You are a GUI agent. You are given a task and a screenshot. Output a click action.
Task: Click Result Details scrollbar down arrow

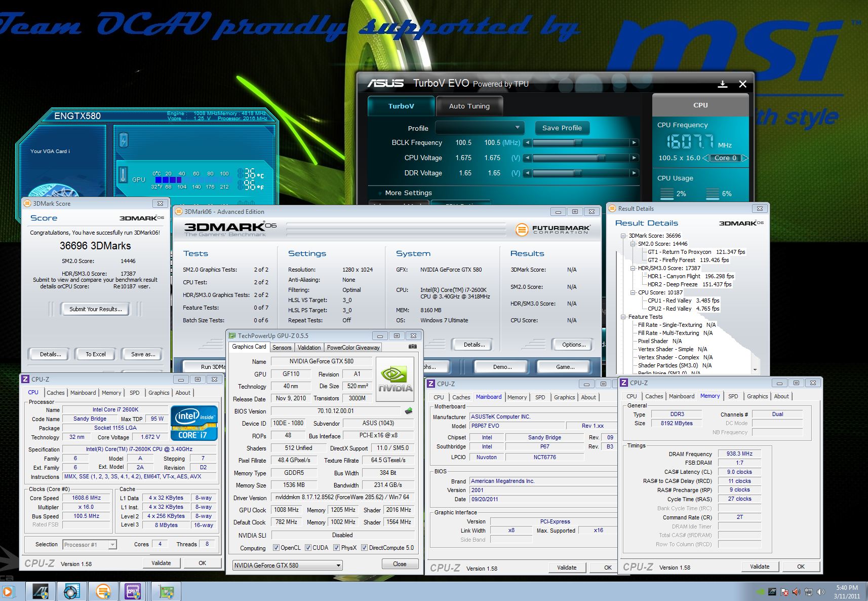coord(755,370)
